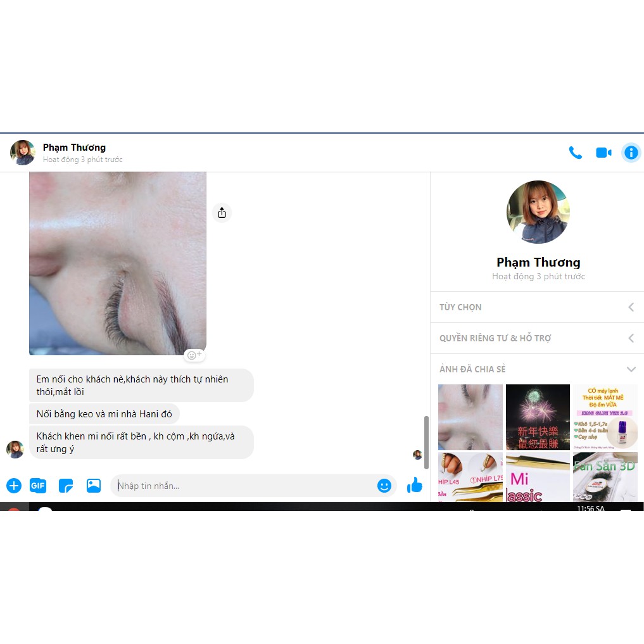Open the shared fireworks photo thumbnail
Image resolution: width=644 pixels, height=644 pixels.
coord(538,417)
